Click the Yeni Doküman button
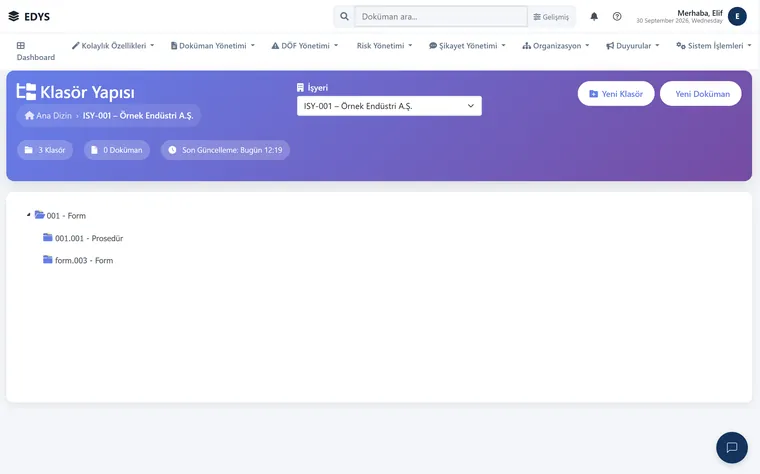 click(x=701, y=94)
